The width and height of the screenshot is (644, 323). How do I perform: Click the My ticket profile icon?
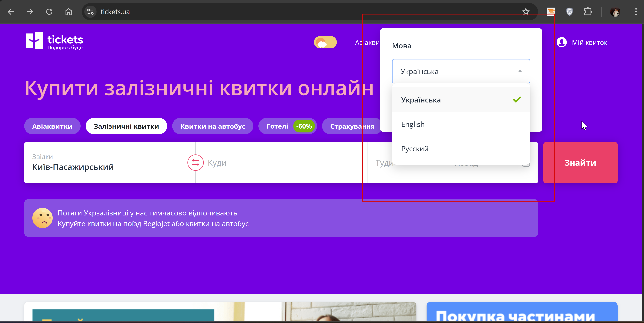(x=562, y=43)
